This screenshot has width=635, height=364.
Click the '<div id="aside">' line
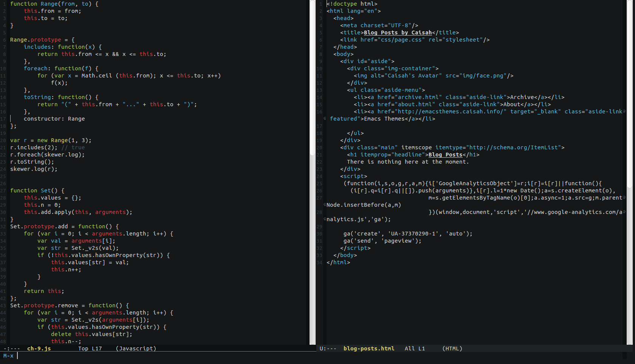click(x=367, y=61)
